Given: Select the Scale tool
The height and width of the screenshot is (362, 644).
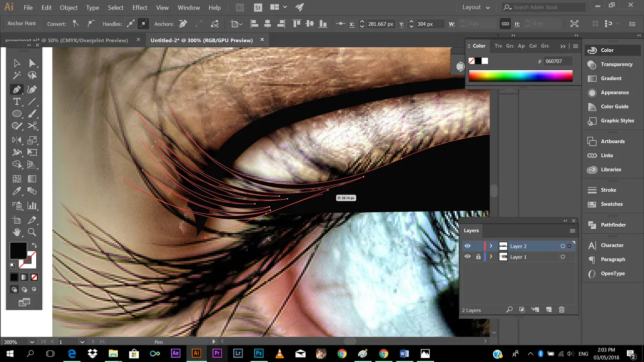Looking at the screenshot, I should pos(32,141).
